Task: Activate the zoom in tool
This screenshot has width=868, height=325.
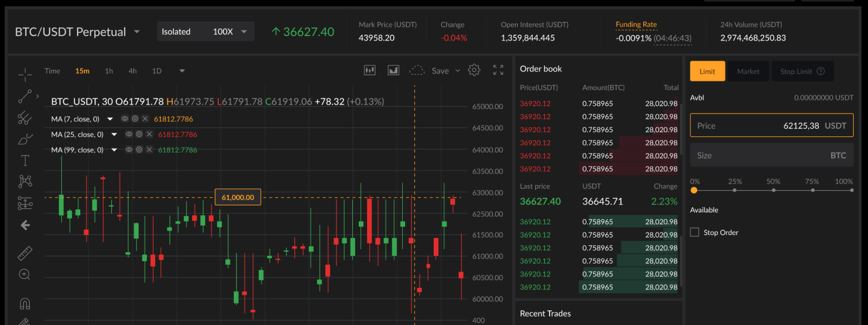Action: pyautogui.click(x=25, y=274)
